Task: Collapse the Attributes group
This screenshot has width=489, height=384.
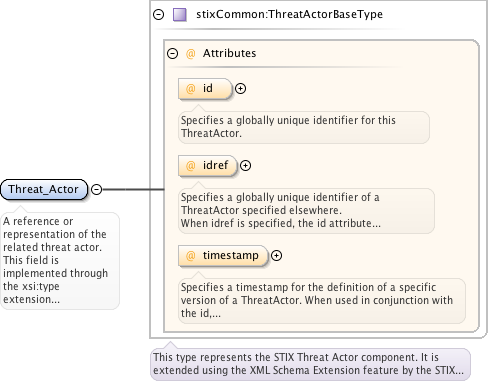Action: click(x=172, y=54)
